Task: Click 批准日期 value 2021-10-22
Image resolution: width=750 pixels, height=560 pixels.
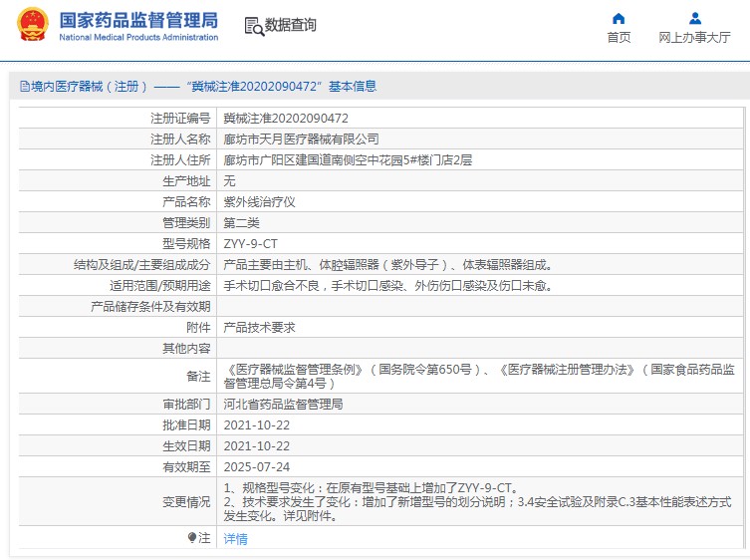Action: [257, 425]
